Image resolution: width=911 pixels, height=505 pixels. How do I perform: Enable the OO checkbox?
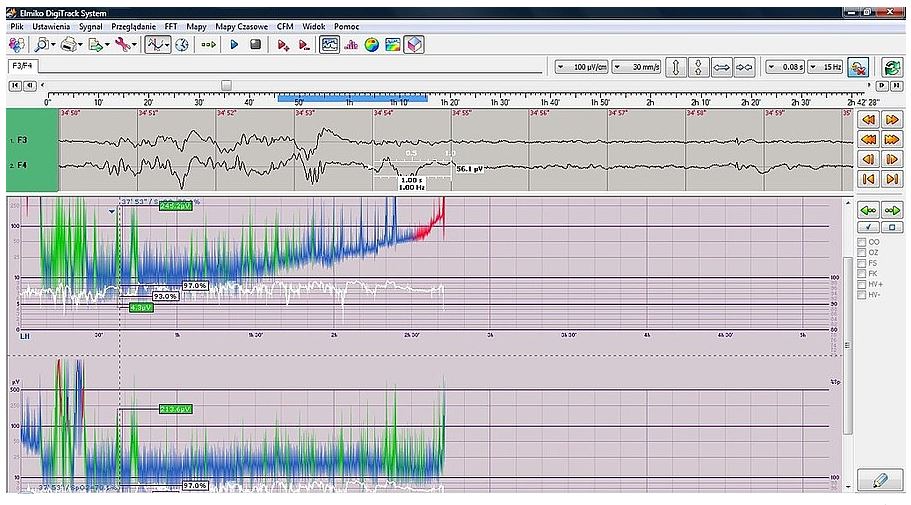862,242
